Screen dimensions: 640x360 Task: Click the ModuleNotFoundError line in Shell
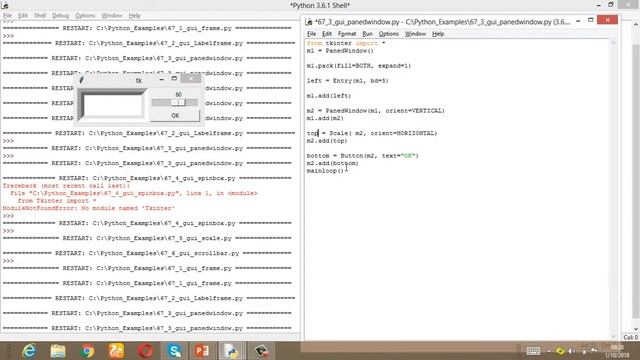pyautogui.click(x=89, y=208)
